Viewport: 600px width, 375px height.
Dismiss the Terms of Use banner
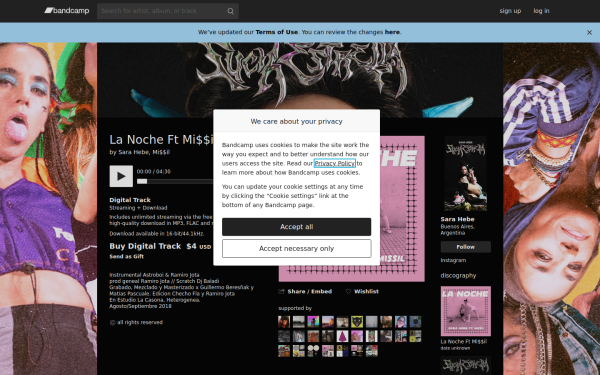pyautogui.click(x=589, y=33)
